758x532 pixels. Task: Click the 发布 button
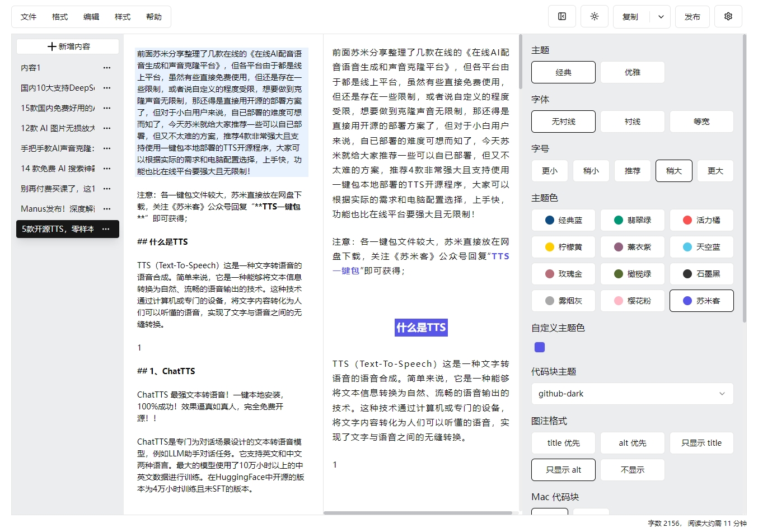click(x=693, y=17)
